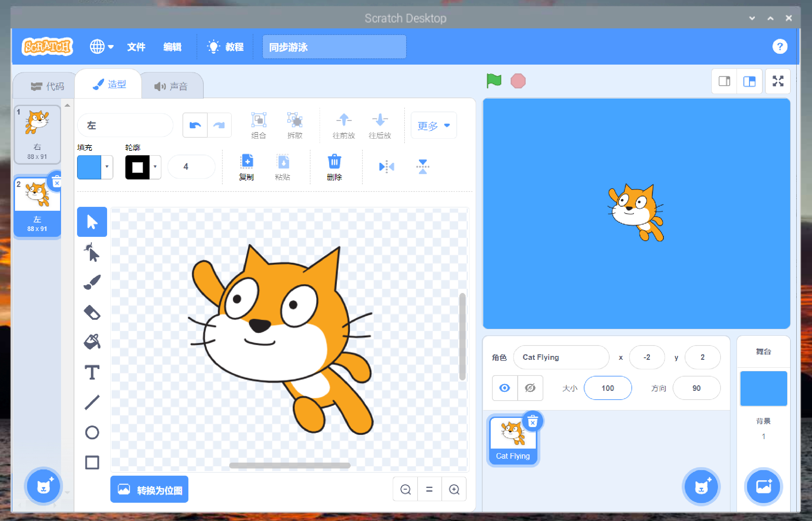
Task: Paste with the 粘贴 icon
Action: point(283,167)
